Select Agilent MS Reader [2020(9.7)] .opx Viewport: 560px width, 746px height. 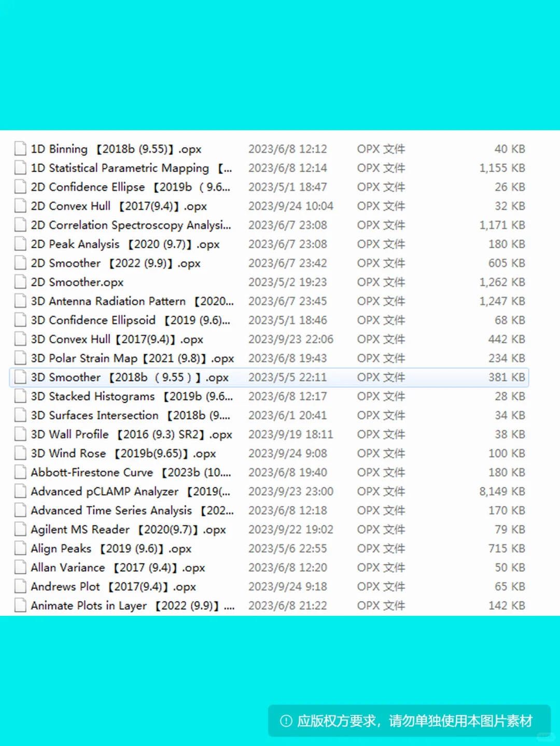(128, 530)
